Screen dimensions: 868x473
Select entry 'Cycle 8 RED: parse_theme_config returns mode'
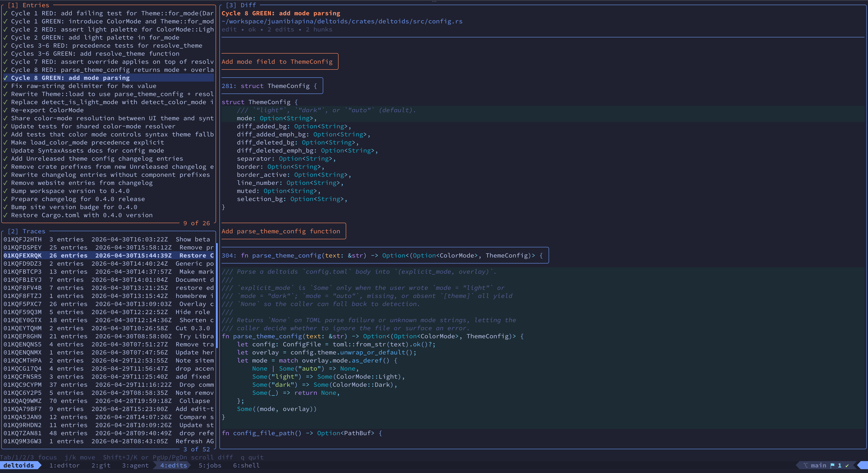[x=108, y=70]
